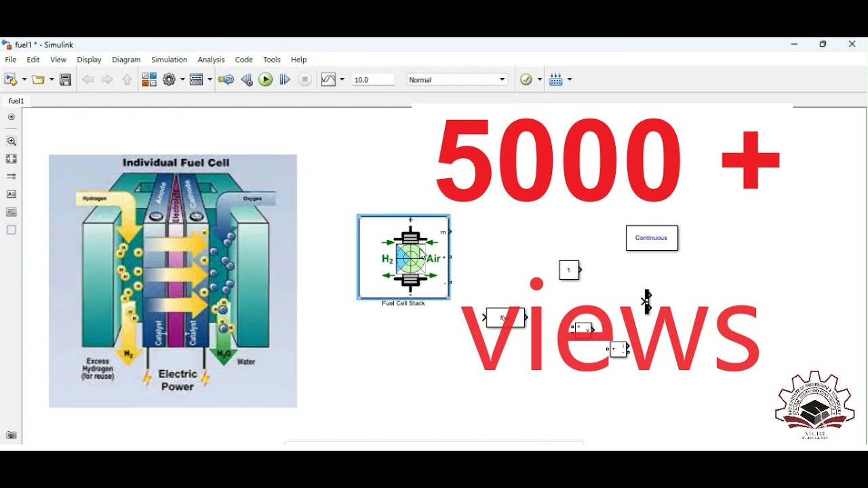Click the Build Model icon

(556, 80)
